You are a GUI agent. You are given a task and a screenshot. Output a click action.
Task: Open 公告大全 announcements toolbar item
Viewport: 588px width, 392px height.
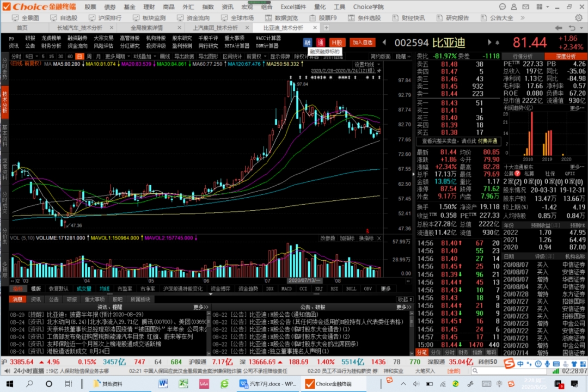pos(497,17)
